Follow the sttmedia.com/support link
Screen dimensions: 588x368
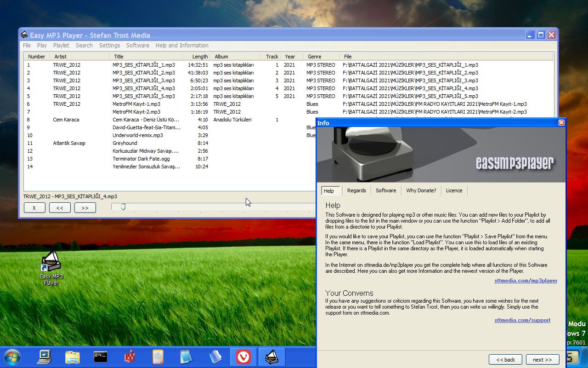click(522, 320)
